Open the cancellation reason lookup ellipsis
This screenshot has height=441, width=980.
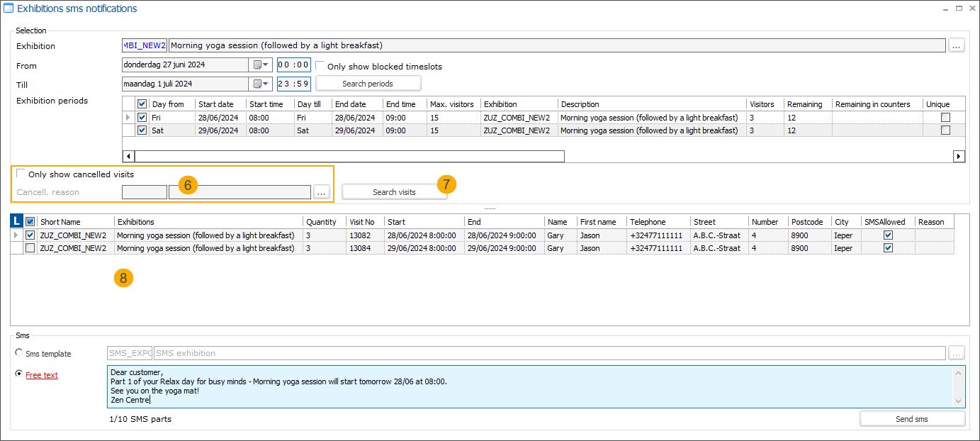click(x=322, y=191)
